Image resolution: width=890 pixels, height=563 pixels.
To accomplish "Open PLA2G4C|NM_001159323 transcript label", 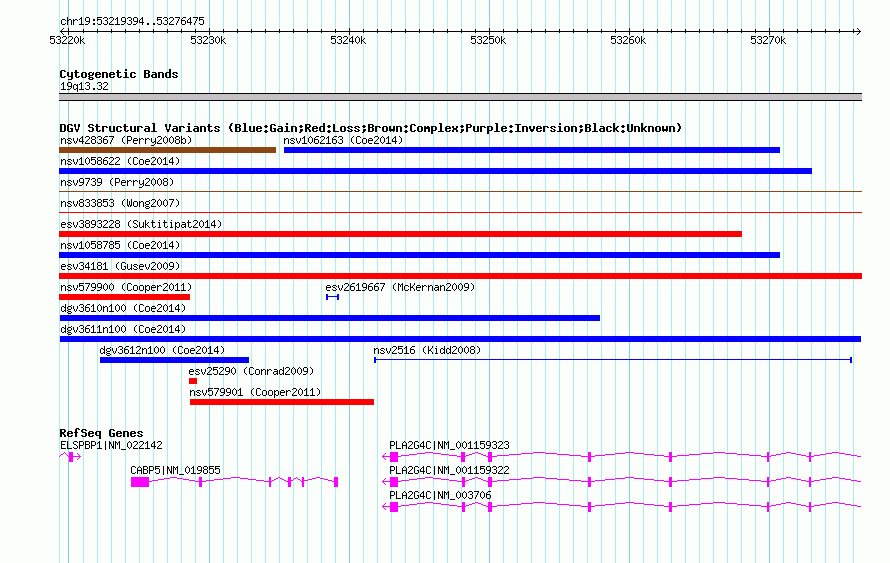I will [x=449, y=446].
